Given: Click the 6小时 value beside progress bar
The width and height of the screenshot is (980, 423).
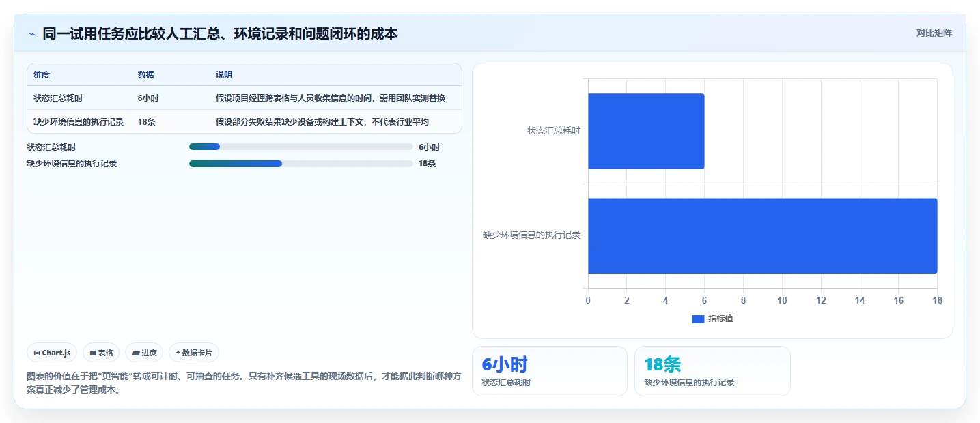Looking at the screenshot, I should pyautogui.click(x=429, y=147).
